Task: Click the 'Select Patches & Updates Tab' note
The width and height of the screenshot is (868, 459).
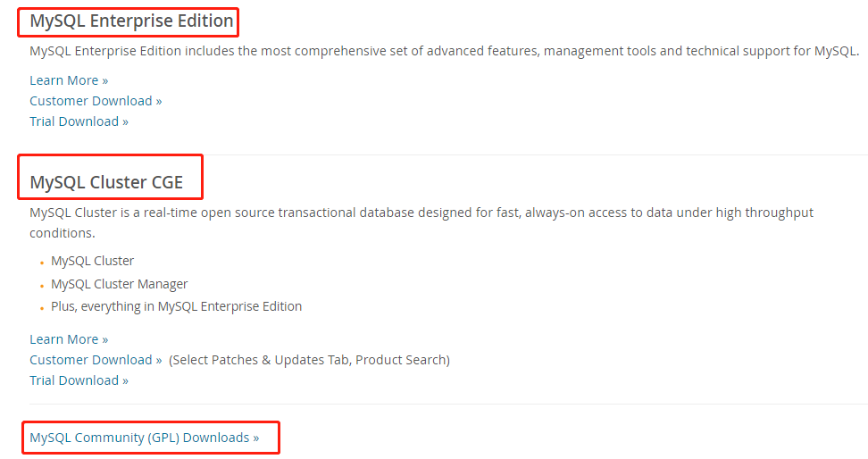Action: pos(309,360)
